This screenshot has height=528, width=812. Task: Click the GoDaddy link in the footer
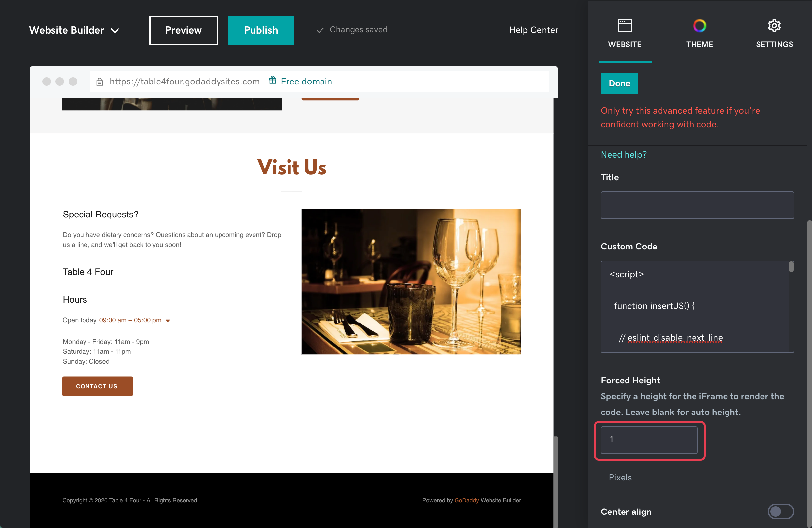point(466,500)
